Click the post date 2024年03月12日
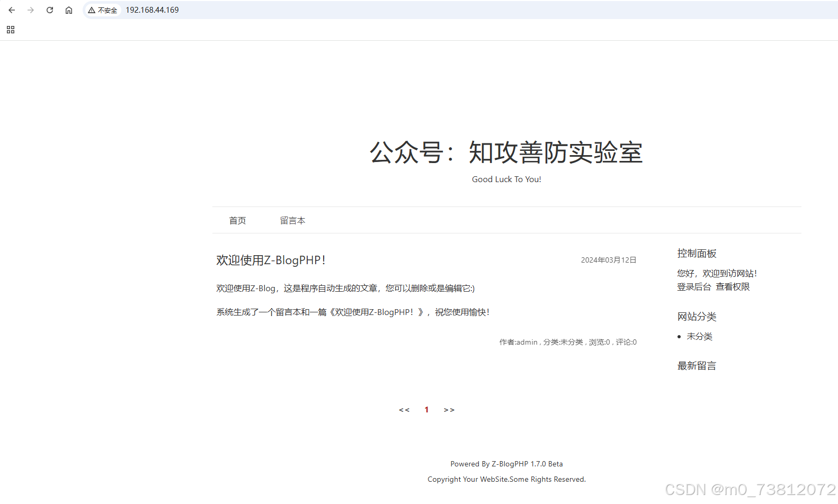This screenshot has width=838, height=504. (609, 260)
